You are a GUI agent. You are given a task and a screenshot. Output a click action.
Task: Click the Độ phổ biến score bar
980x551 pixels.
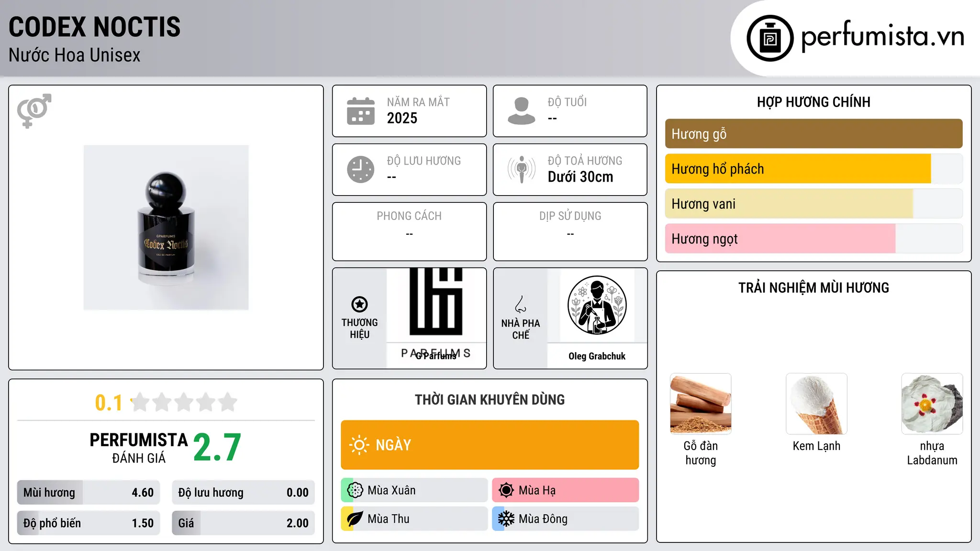89,523
